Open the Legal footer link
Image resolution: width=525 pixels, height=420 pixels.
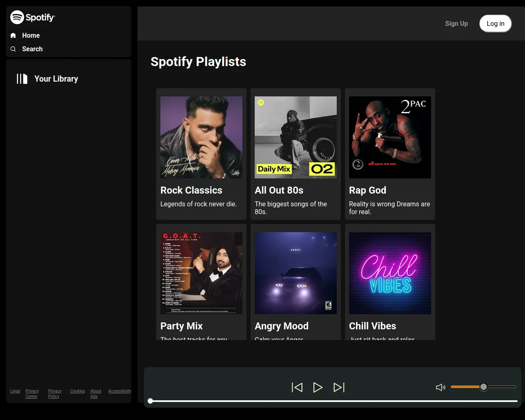tap(15, 391)
